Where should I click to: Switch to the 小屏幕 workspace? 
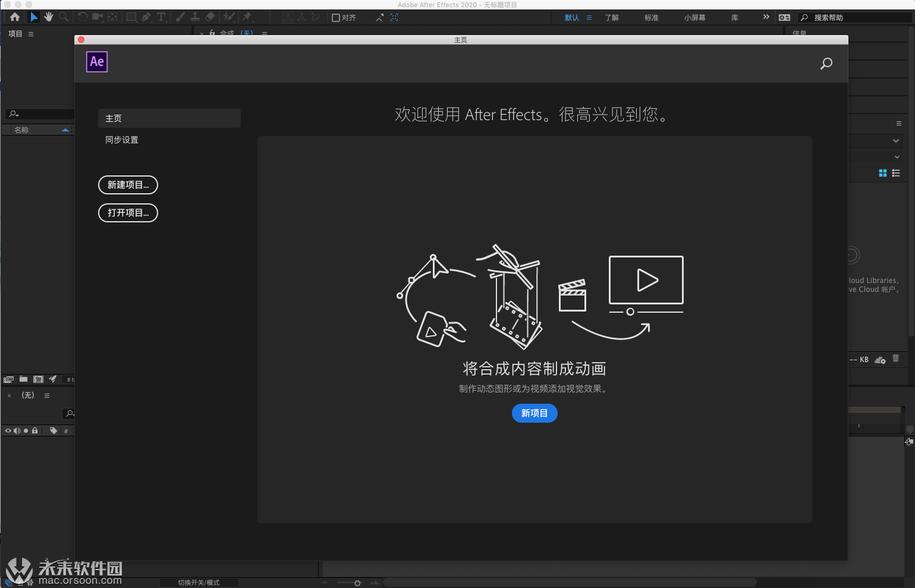click(x=694, y=18)
